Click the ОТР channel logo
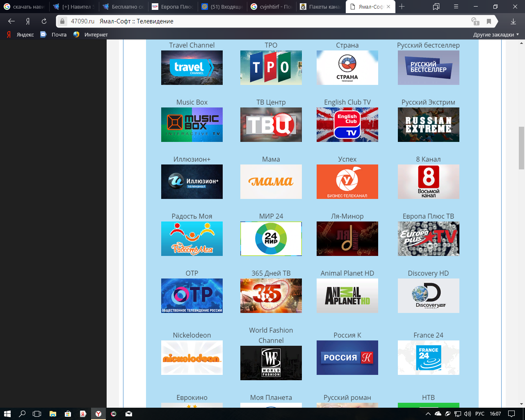The height and width of the screenshot is (420, 525). tap(192, 296)
